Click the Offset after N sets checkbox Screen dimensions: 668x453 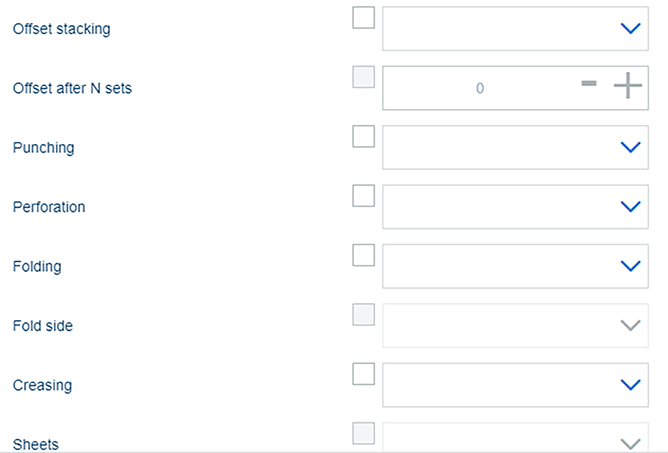tap(364, 77)
